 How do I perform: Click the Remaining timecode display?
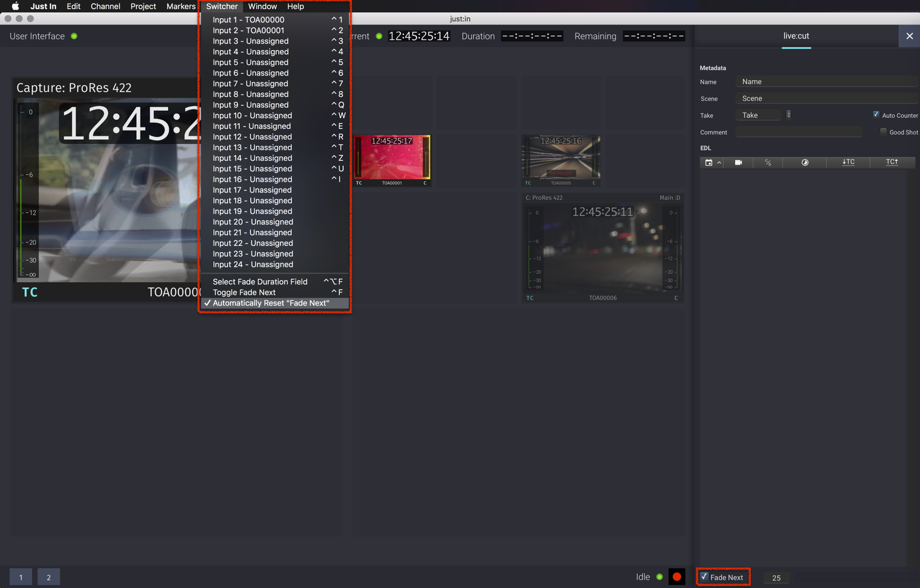[654, 36]
